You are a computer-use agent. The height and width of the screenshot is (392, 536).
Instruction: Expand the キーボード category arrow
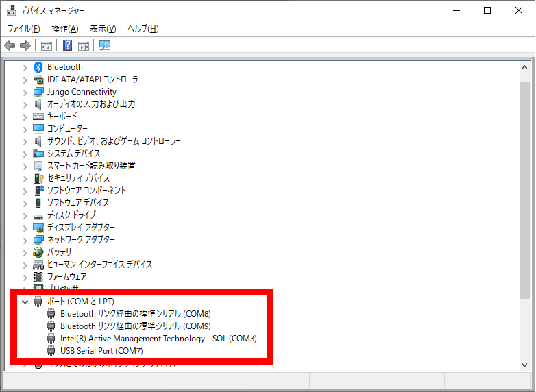tap(25, 117)
